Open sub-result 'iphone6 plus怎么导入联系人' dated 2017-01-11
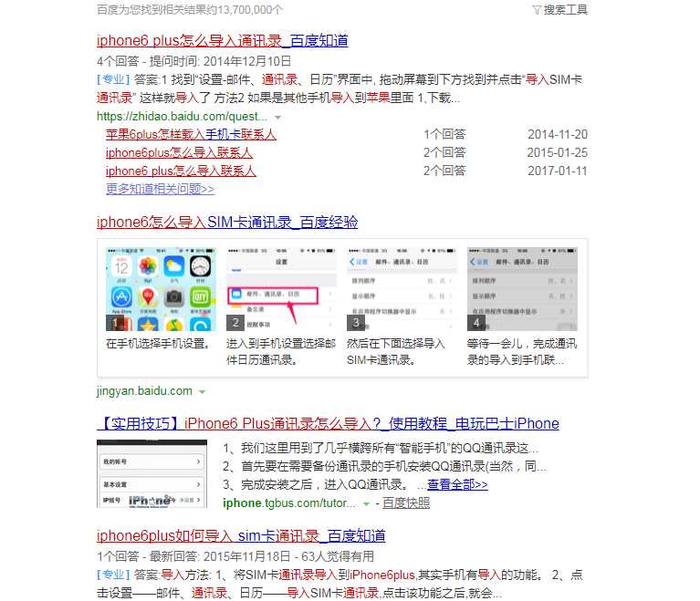Screen dimensions: 700x601 tap(181, 171)
